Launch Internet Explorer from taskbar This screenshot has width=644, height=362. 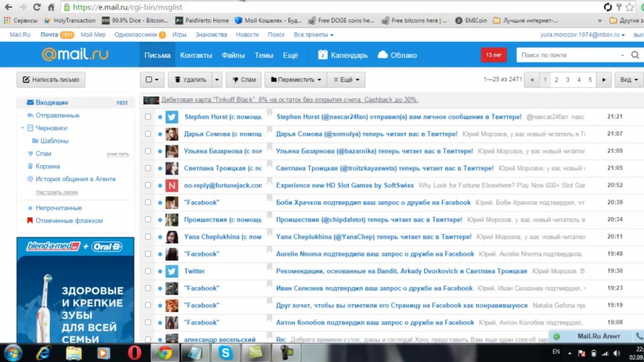[x=43, y=353]
